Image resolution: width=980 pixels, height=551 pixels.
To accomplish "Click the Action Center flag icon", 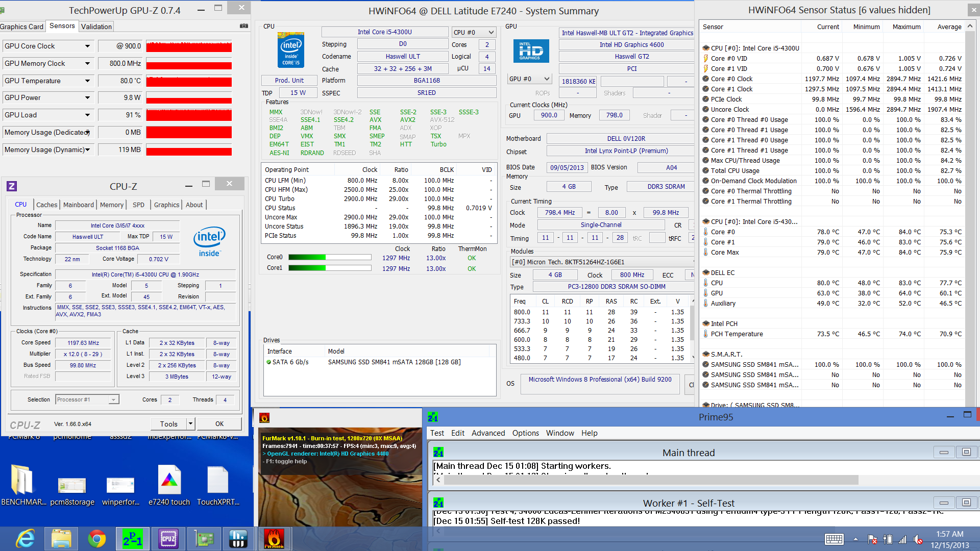I will [873, 539].
